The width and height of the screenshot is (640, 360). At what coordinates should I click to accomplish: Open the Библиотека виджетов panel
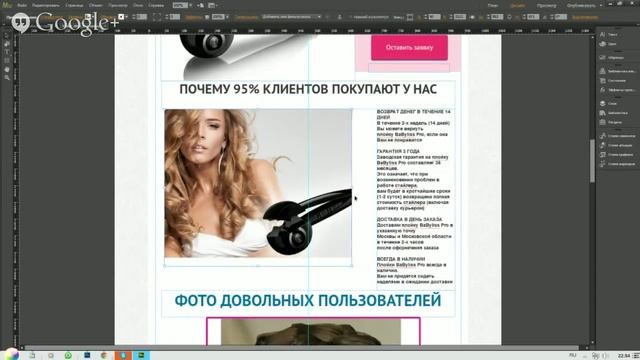pyautogui.click(x=617, y=71)
